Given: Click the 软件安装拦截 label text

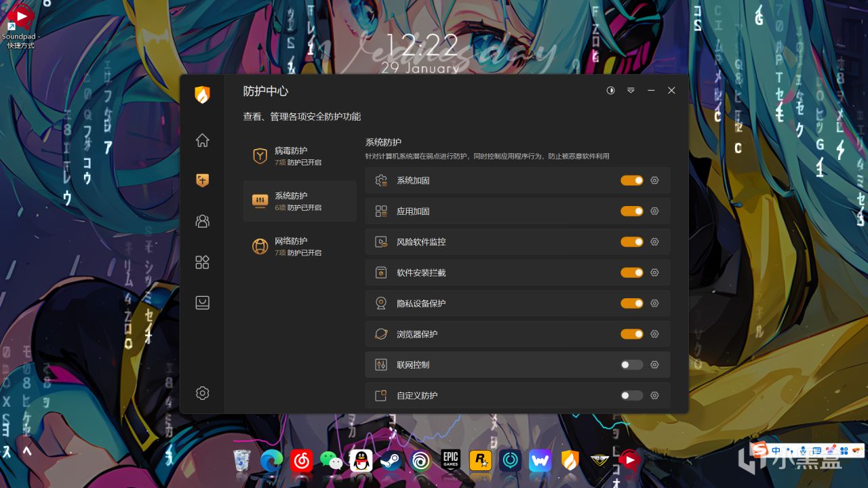Looking at the screenshot, I should [421, 272].
